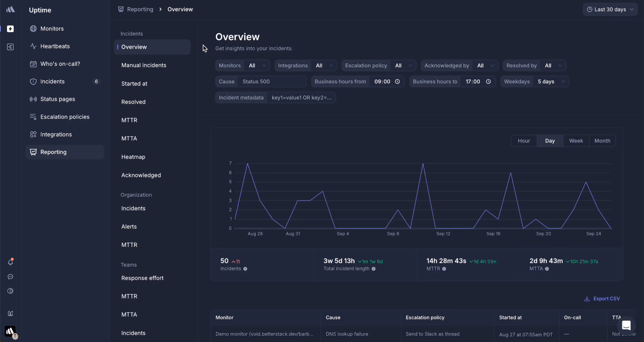This screenshot has width=644, height=342.
Task: Click the chat bubble feedback icon
Action: [x=10, y=277]
